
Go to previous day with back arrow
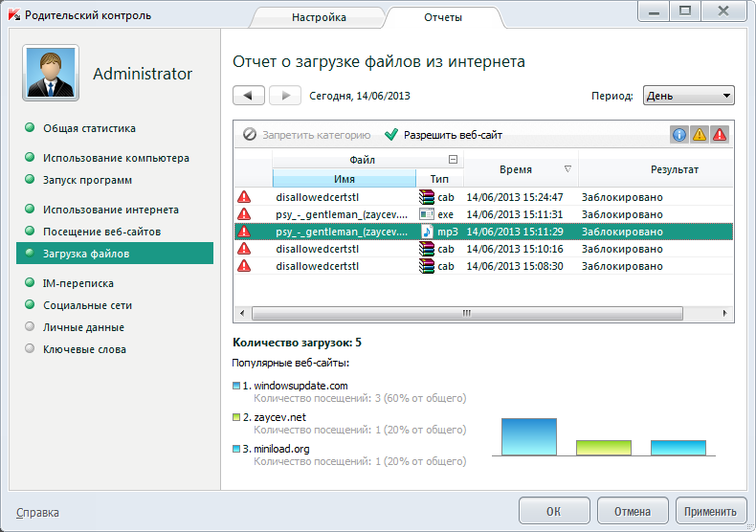[x=248, y=96]
